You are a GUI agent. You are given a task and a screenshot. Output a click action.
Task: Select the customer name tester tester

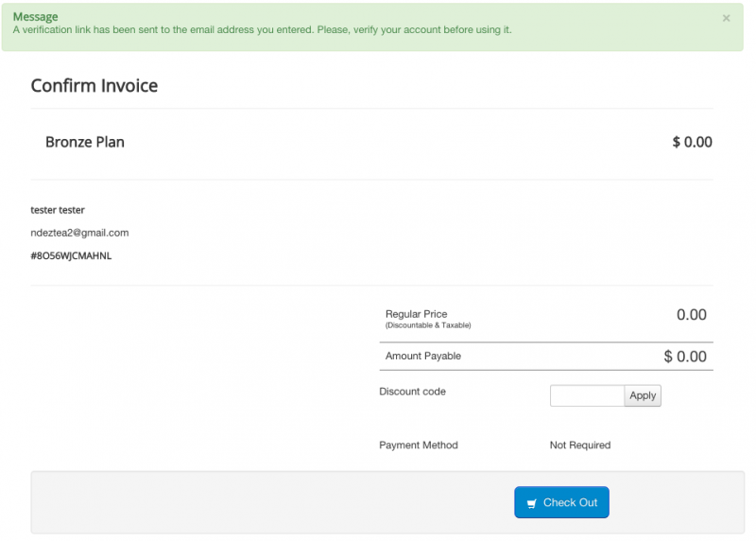[x=58, y=210]
